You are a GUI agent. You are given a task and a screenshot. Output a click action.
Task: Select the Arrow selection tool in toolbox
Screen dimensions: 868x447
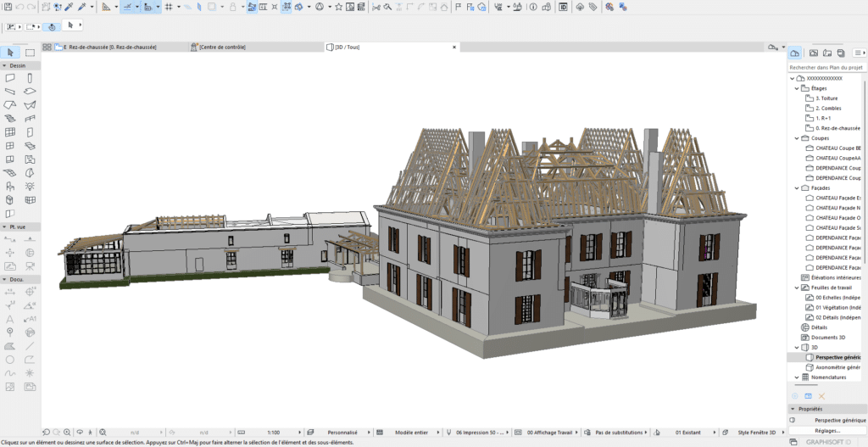10,53
